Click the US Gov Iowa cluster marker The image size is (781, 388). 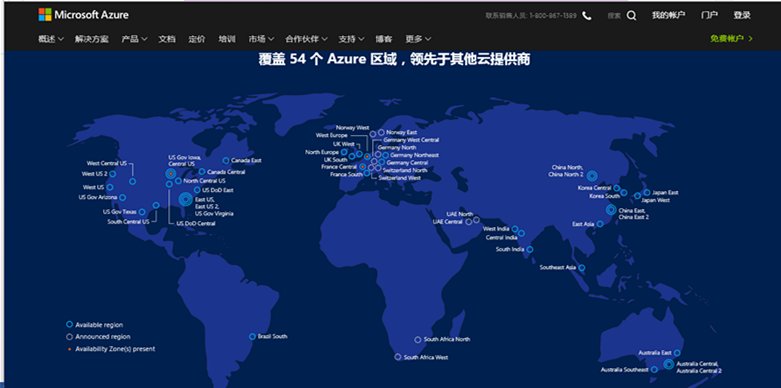coord(171,173)
